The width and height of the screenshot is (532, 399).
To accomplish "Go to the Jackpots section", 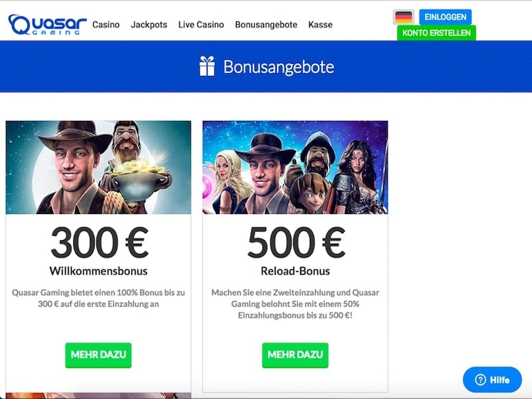I will 149,25.
